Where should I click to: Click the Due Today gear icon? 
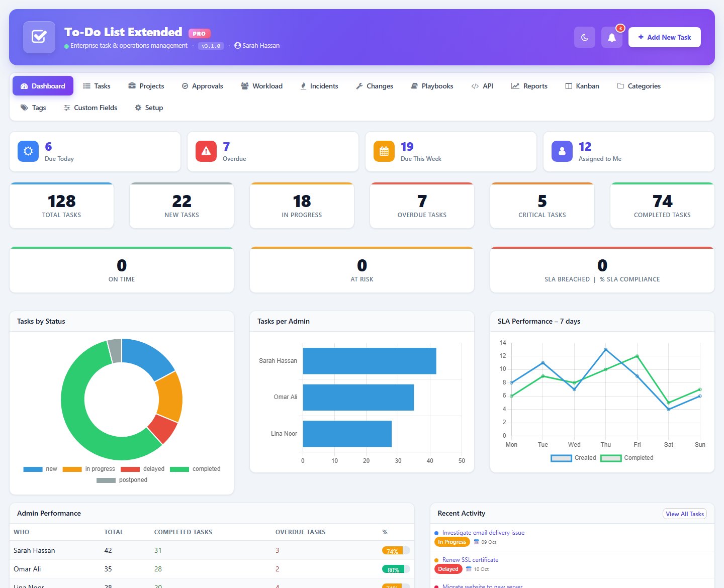click(28, 151)
